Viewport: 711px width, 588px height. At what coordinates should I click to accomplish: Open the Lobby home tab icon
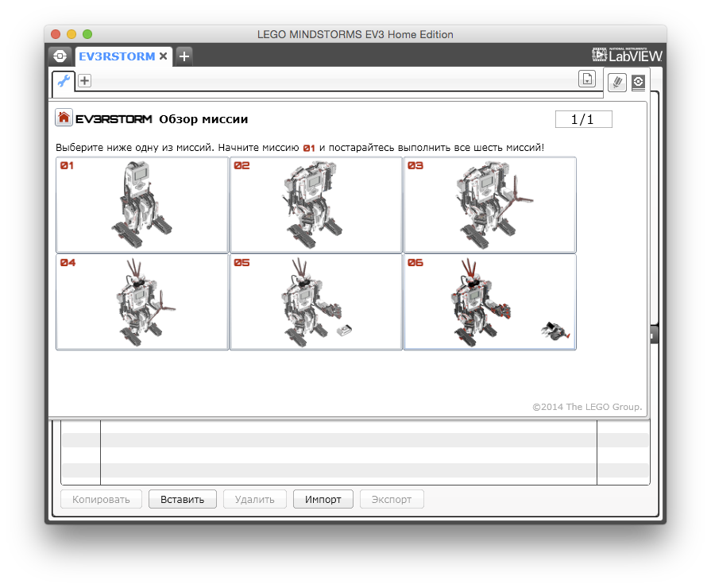click(x=60, y=56)
